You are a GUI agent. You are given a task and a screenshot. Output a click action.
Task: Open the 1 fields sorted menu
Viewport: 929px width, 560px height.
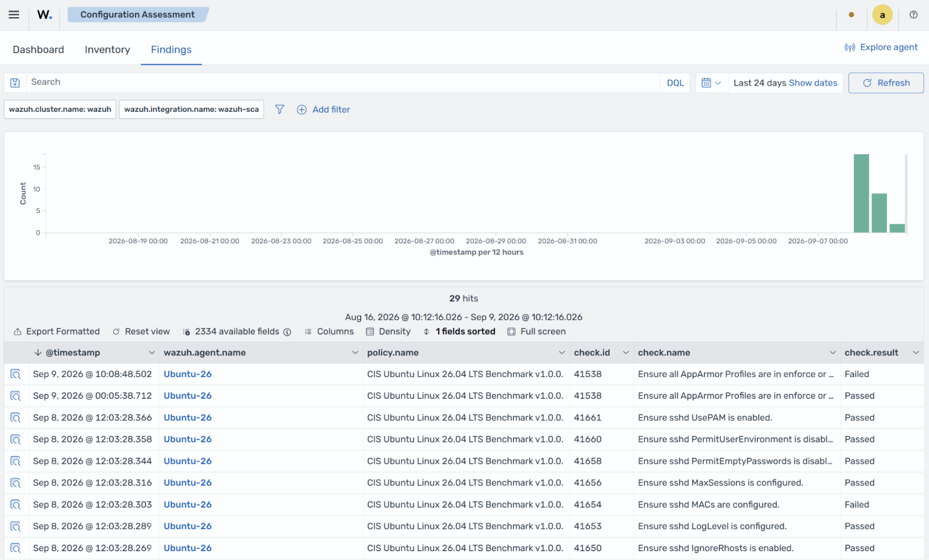coord(459,332)
